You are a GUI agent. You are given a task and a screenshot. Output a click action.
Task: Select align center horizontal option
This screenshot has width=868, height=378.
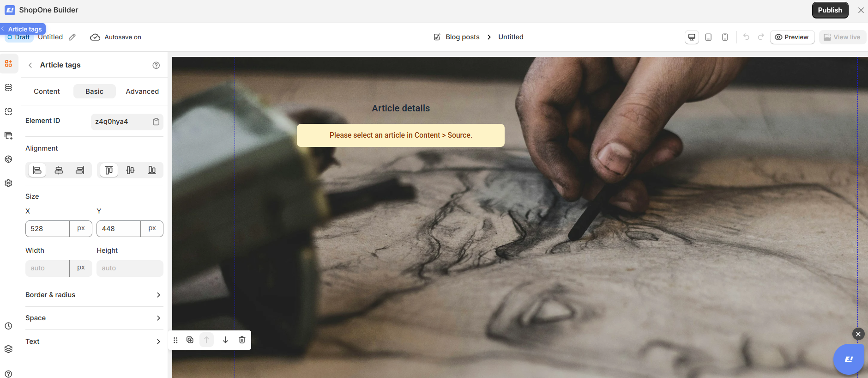(59, 170)
